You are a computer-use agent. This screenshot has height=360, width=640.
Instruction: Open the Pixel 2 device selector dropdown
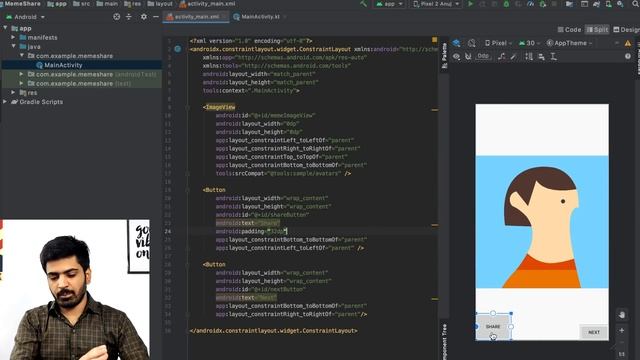pos(436,4)
